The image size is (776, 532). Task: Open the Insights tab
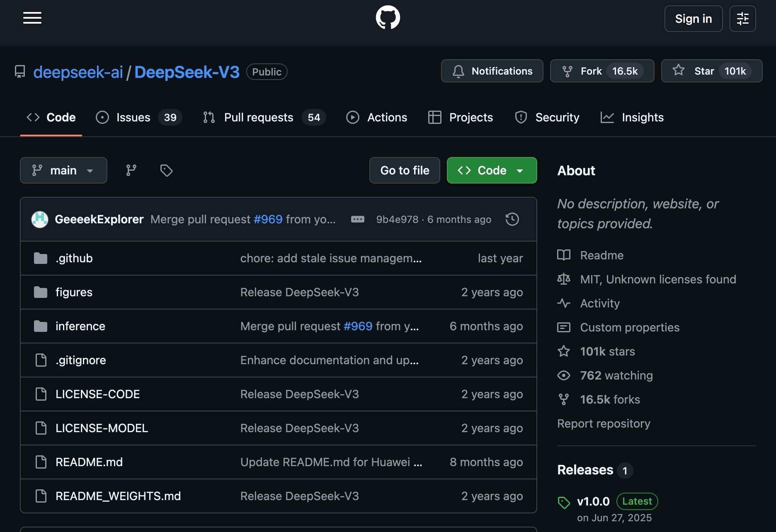pos(632,117)
